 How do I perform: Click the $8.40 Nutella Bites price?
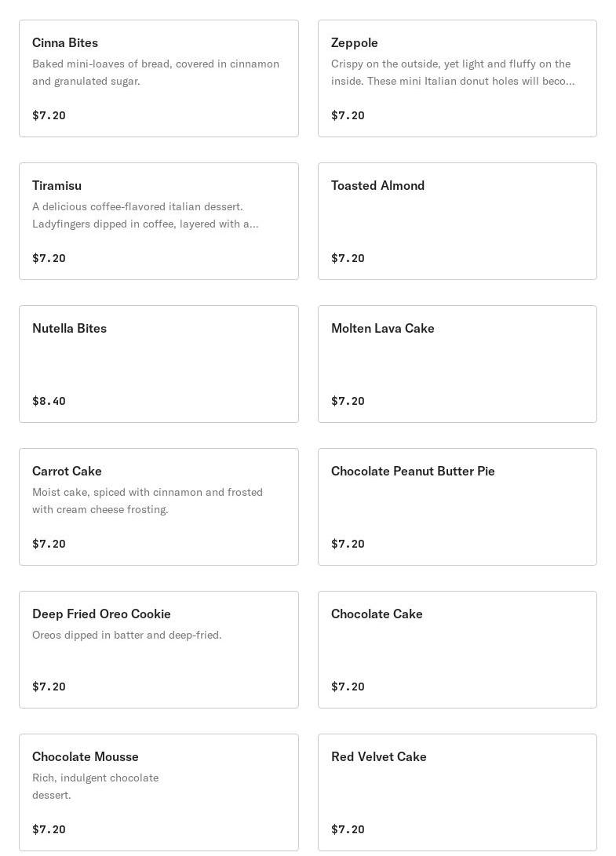coord(49,401)
